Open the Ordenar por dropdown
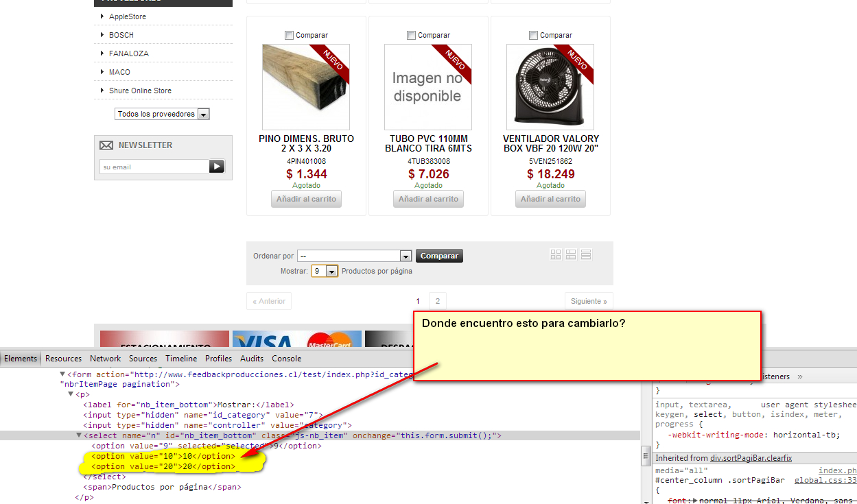 [354, 256]
